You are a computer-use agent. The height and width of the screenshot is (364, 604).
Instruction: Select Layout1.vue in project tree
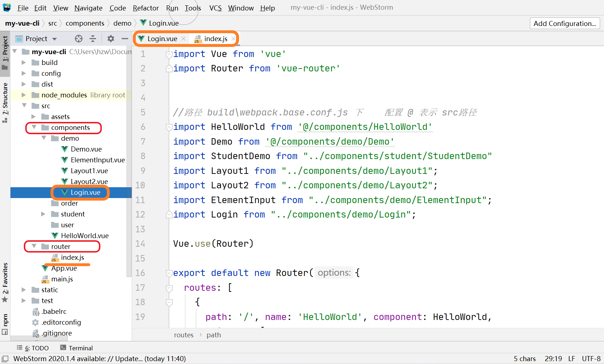click(89, 171)
